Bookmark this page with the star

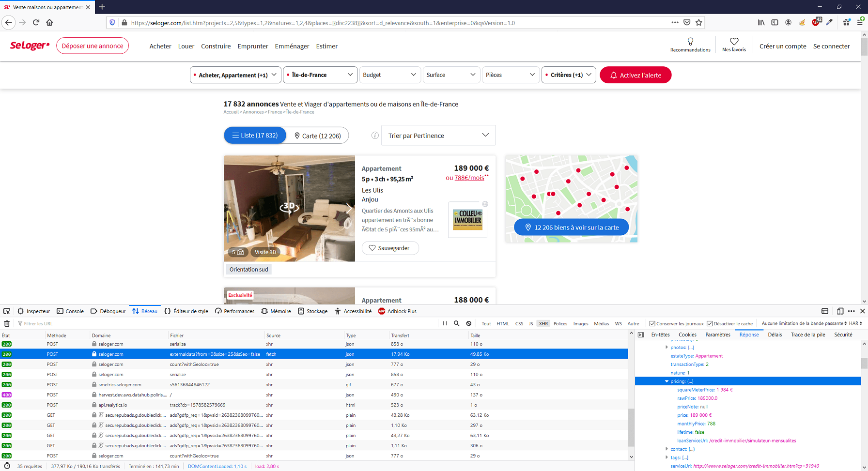click(x=698, y=22)
